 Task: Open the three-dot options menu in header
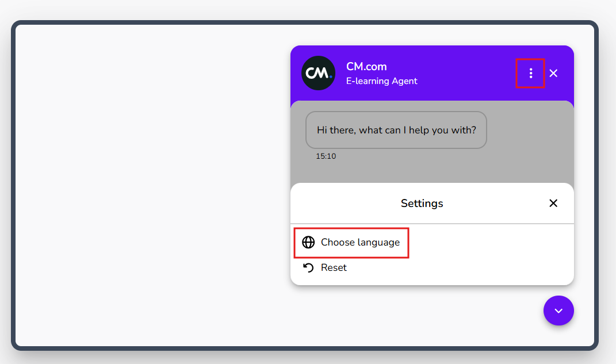[530, 73]
